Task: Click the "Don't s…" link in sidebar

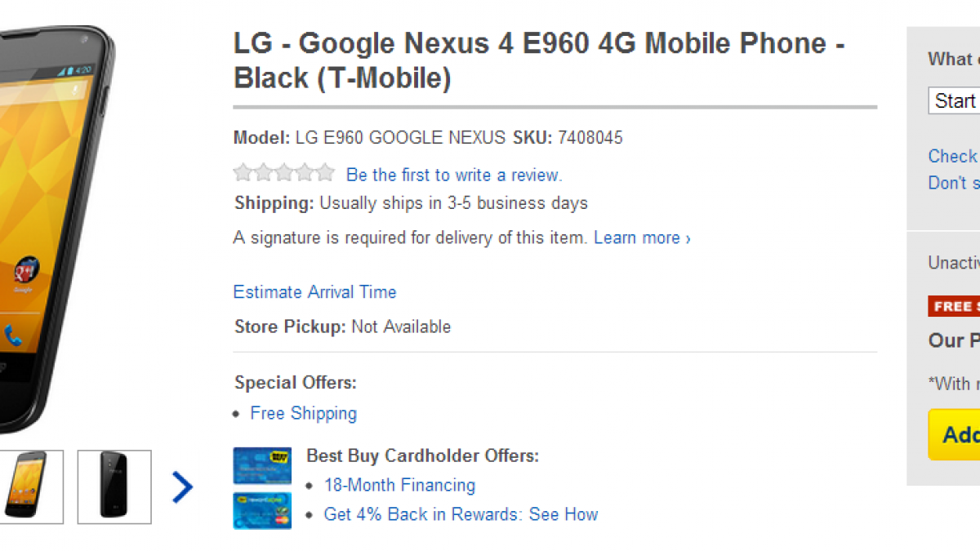Action: pyautogui.click(x=954, y=183)
